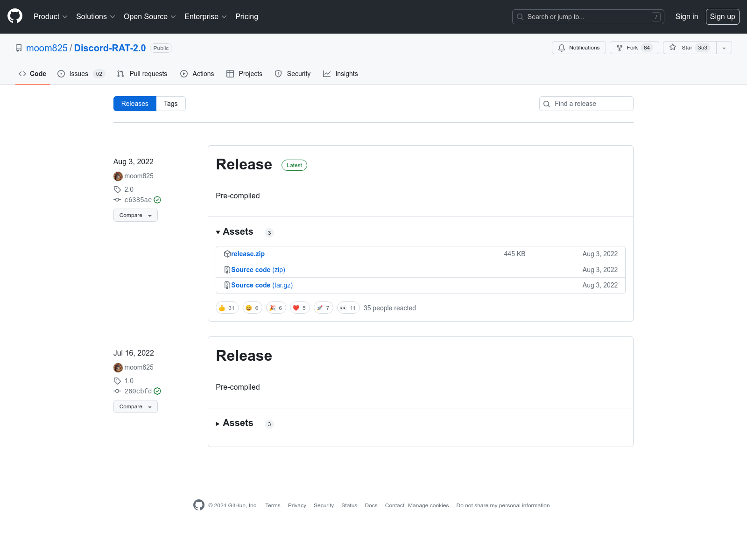Screen dimensions: 747x560
Task: Focus the Search or jump to field
Action: pyautogui.click(x=588, y=17)
